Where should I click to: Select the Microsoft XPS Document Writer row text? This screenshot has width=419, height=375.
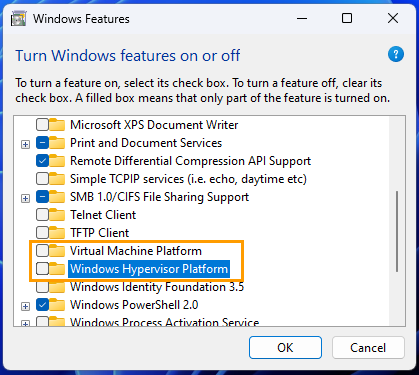154,125
